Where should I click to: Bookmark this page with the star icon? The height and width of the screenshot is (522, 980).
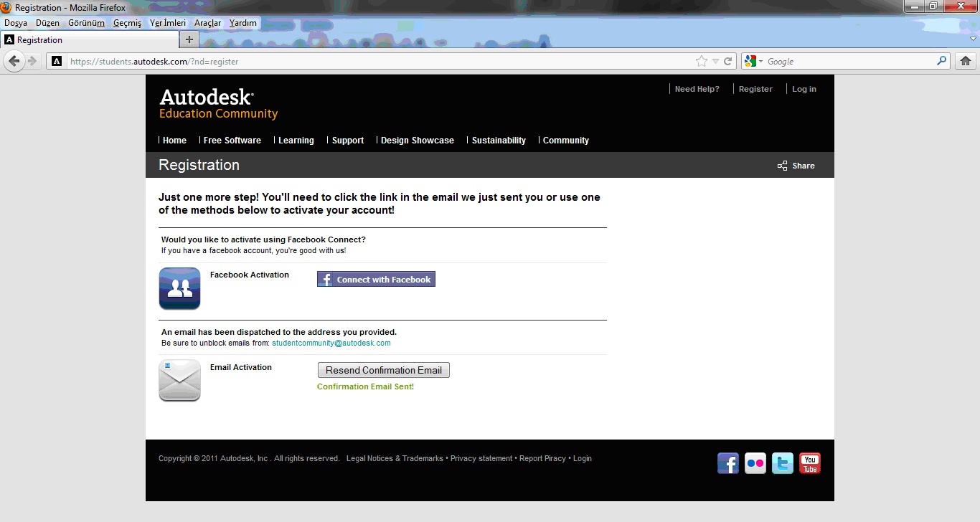coord(702,61)
